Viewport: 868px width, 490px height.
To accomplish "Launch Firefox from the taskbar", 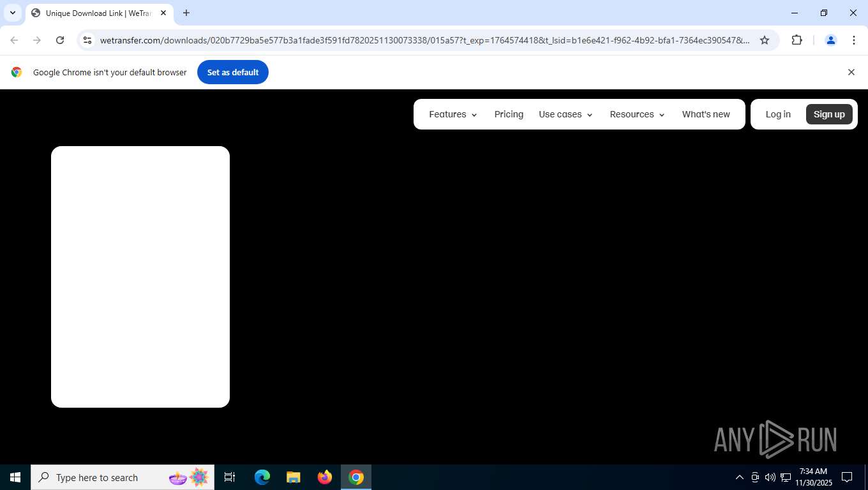I will pyautogui.click(x=325, y=477).
